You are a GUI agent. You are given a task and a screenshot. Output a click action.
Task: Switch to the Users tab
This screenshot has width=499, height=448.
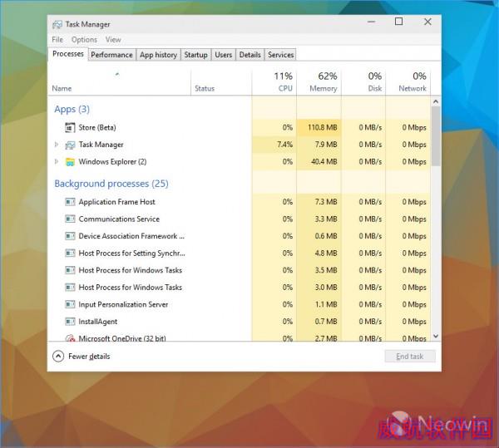pyautogui.click(x=223, y=55)
